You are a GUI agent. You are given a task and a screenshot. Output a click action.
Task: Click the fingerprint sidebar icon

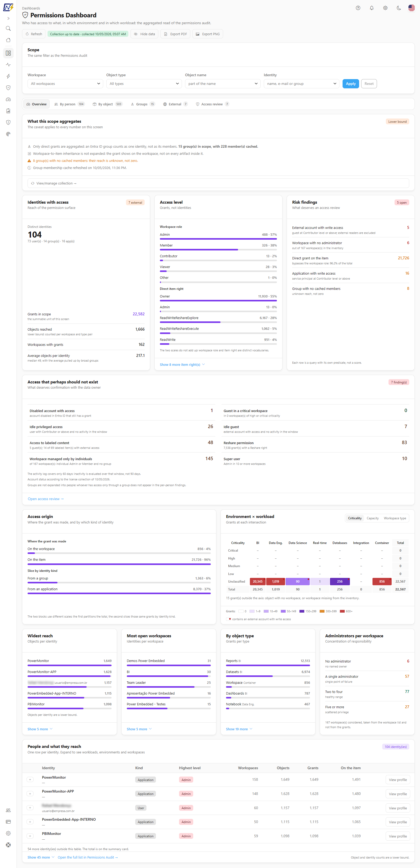click(x=8, y=134)
